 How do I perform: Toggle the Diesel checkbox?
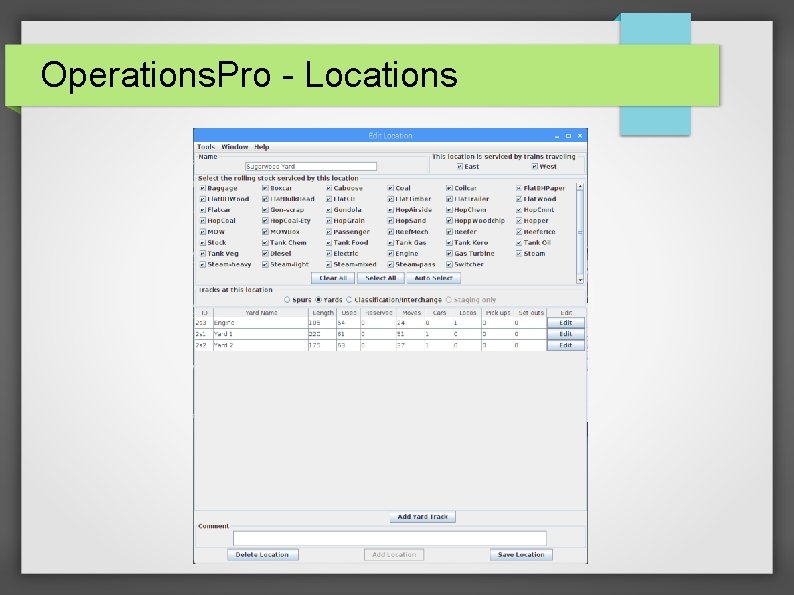point(265,254)
